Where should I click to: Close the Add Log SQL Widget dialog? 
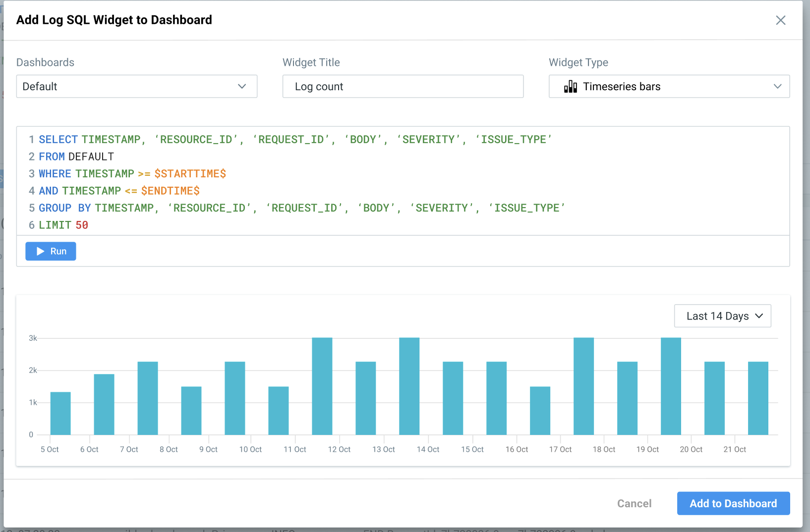[781, 20]
